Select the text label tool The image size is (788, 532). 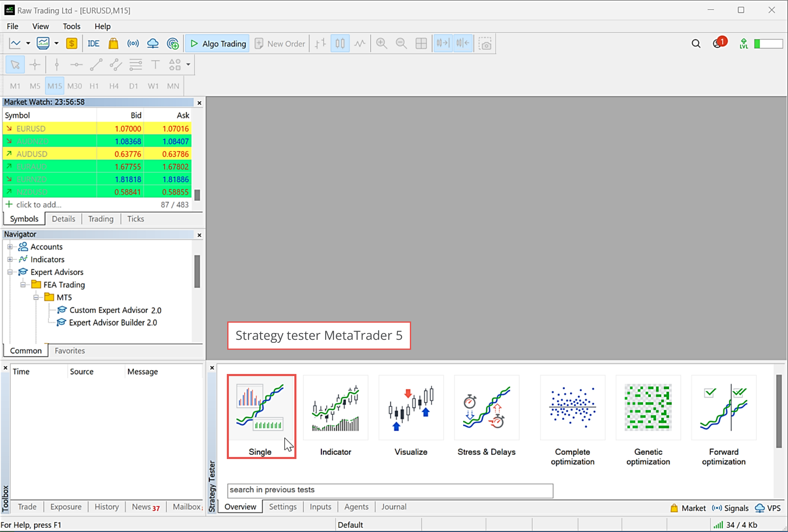155,65
